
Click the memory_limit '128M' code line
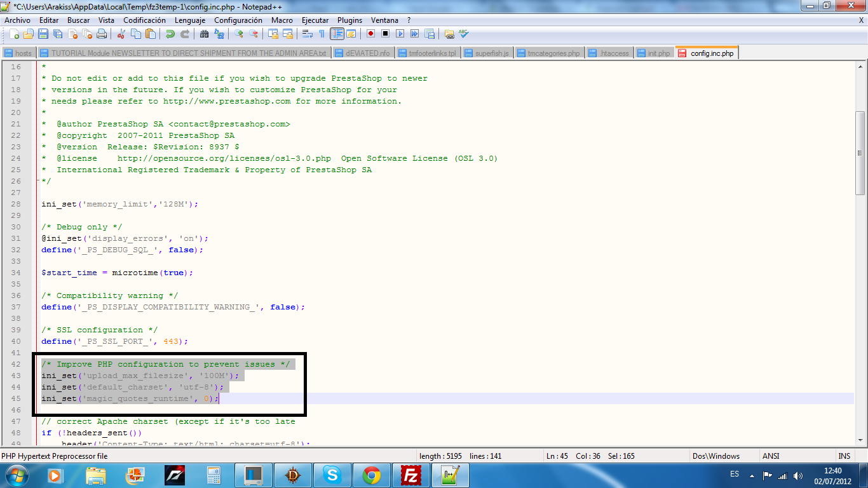[x=120, y=204]
